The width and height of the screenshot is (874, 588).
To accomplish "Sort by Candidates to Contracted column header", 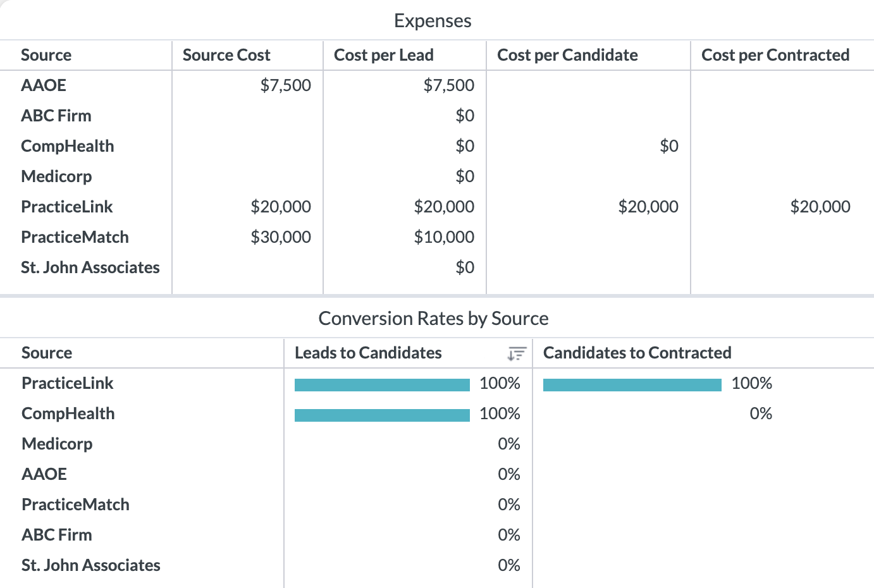I will pyautogui.click(x=637, y=353).
